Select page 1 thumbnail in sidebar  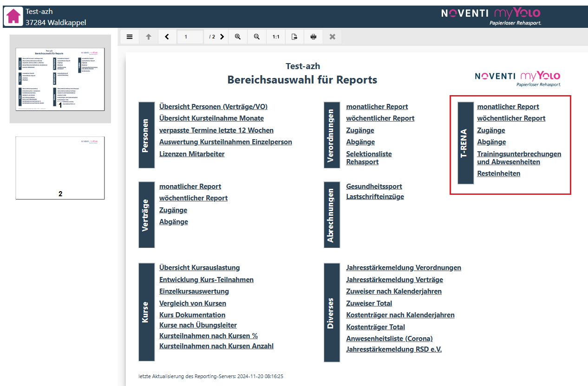tap(60, 79)
